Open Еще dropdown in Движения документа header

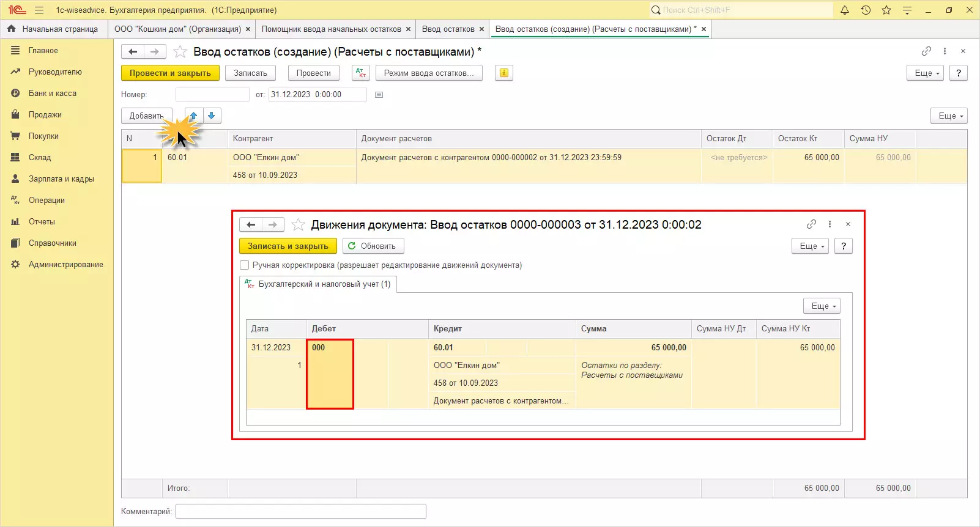pyautogui.click(x=810, y=246)
